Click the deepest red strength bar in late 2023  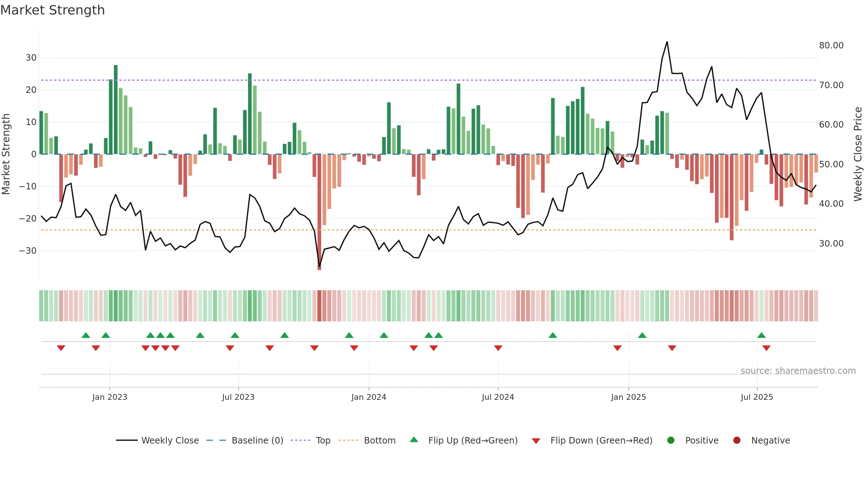(319, 212)
